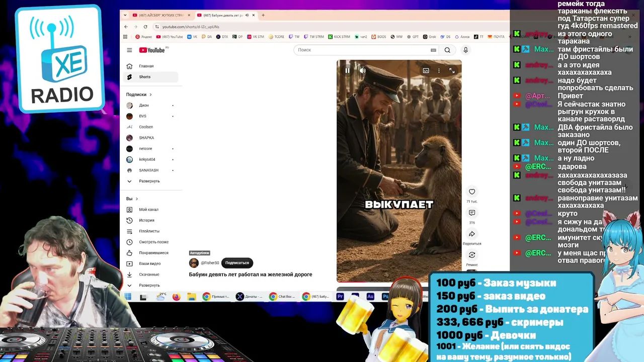The height and width of the screenshot is (362, 644).
Task: Open the Вы section header
Action: (132, 199)
